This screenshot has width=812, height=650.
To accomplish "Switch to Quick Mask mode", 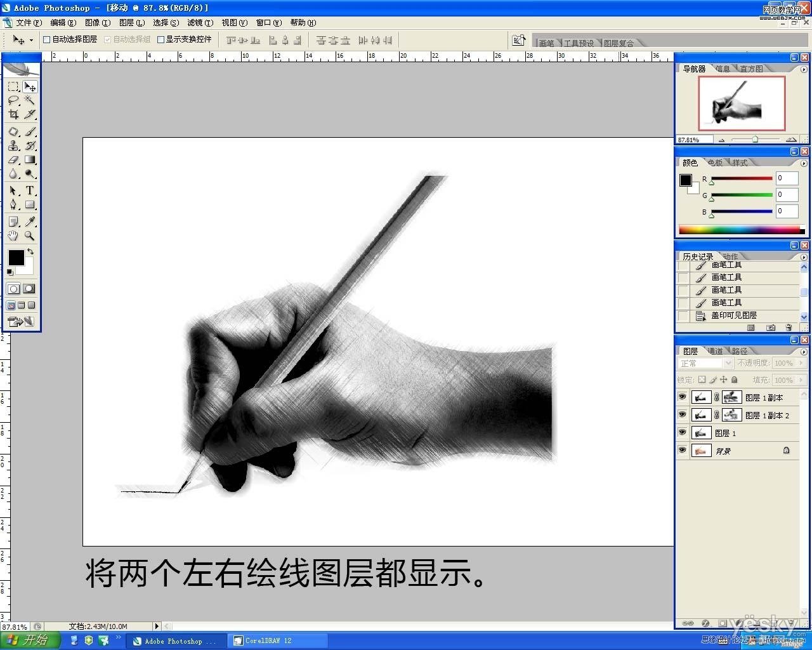I will click(29, 289).
